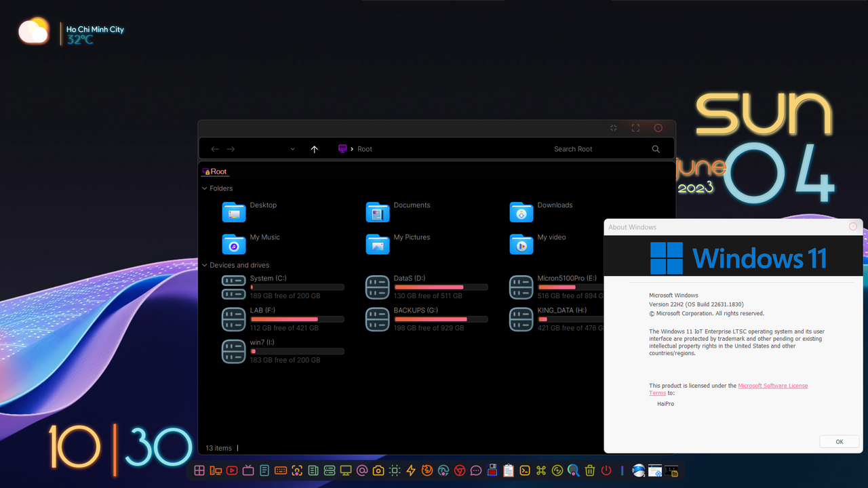The width and height of the screenshot is (868, 488).
Task: Select the System (C:) drive
Action: tap(283, 287)
